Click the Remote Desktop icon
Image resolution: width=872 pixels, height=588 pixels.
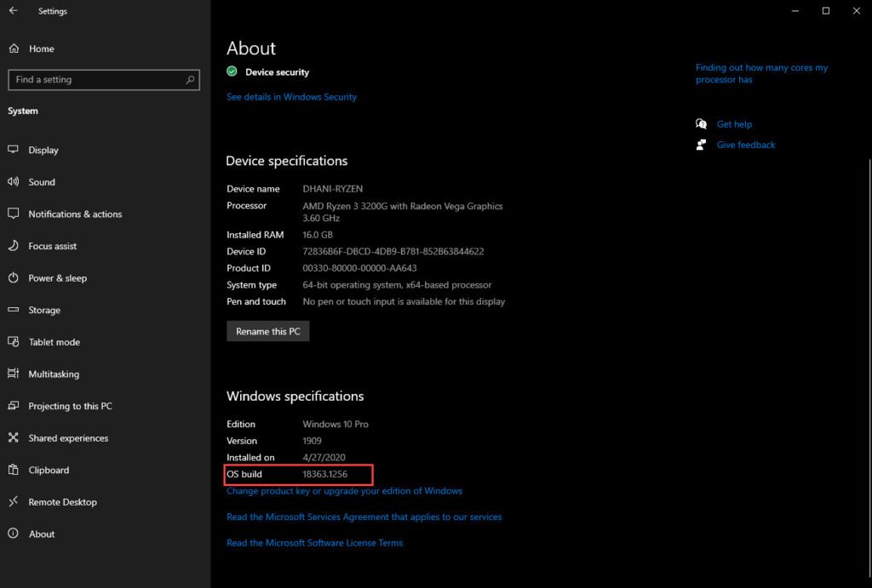pyautogui.click(x=14, y=502)
